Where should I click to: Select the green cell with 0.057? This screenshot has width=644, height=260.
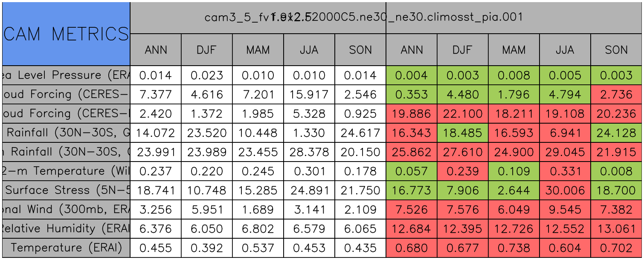pos(412,171)
